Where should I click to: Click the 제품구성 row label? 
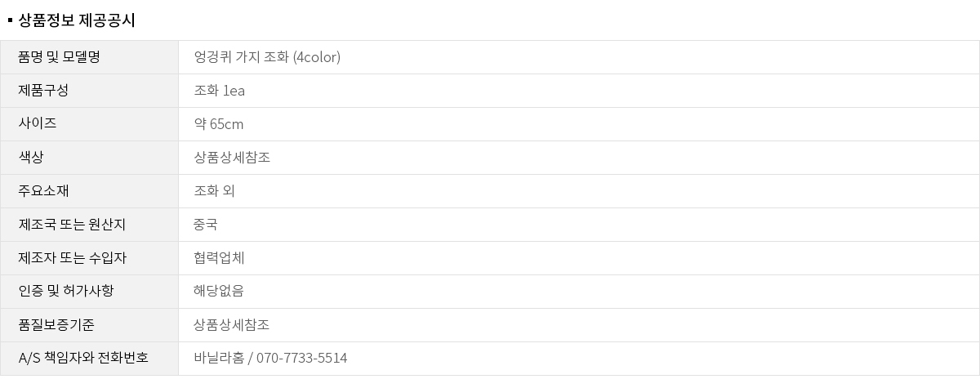point(43,91)
